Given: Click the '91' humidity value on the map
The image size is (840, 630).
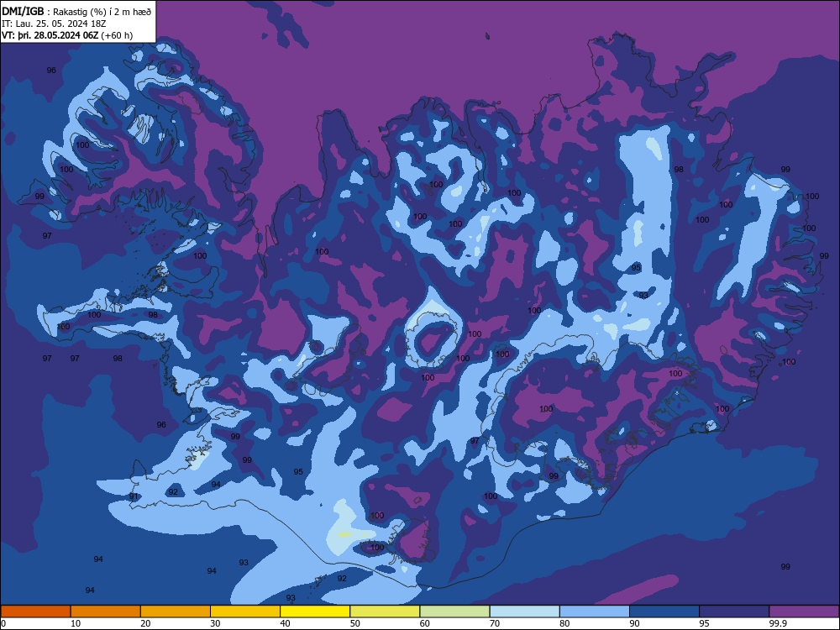Looking at the screenshot, I should [x=134, y=496].
